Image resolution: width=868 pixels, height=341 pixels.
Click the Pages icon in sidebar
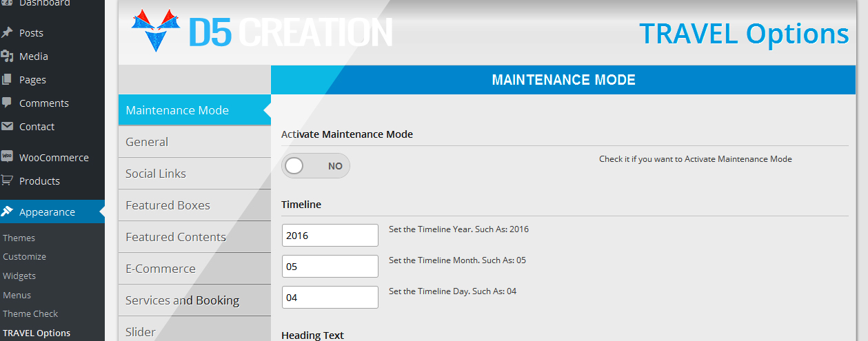click(7, 79)
